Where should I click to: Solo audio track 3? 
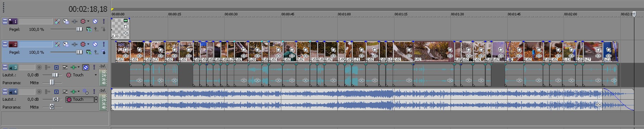(x=94, y=67)
